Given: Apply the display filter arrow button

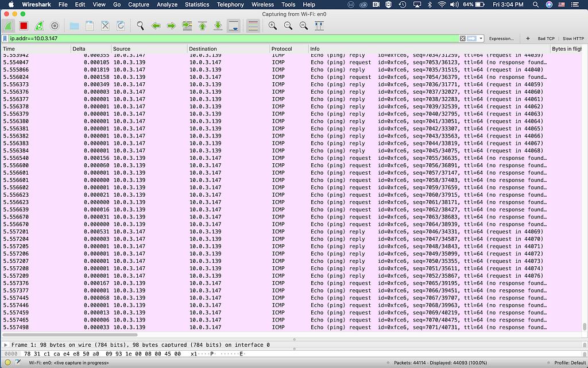Looking at the screenshot, I should (472, 39).
